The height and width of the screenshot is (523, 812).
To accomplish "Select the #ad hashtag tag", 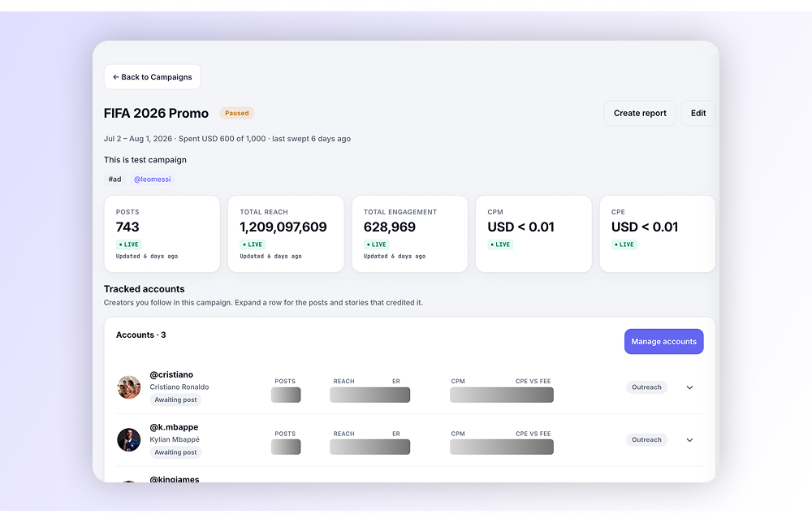I will [x=114, y=179].
